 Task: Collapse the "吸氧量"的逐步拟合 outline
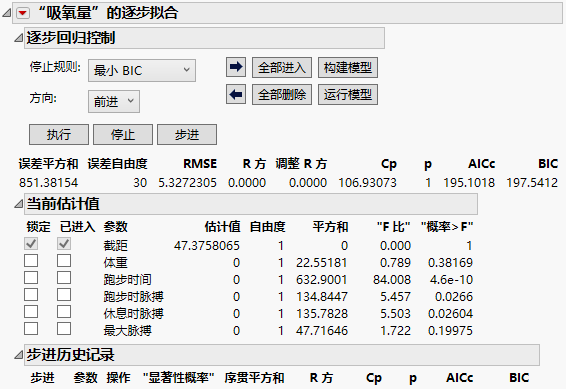click(x=6, y=14)
